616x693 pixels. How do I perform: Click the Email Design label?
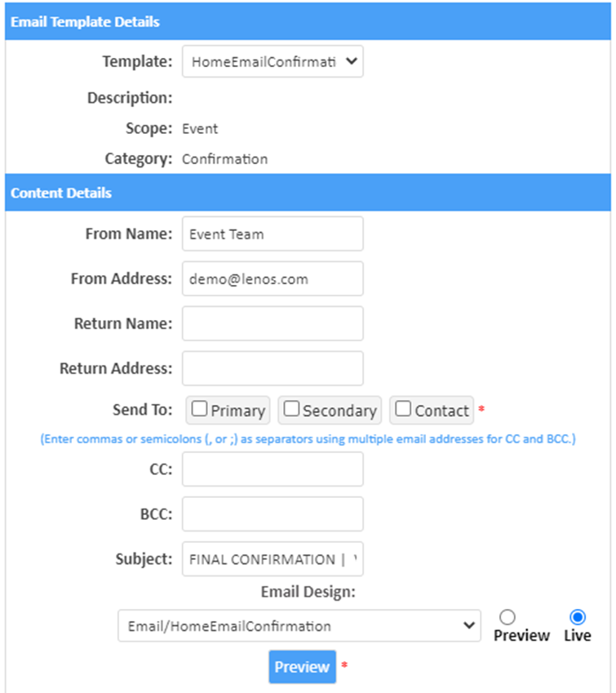[x=308, y=592]
